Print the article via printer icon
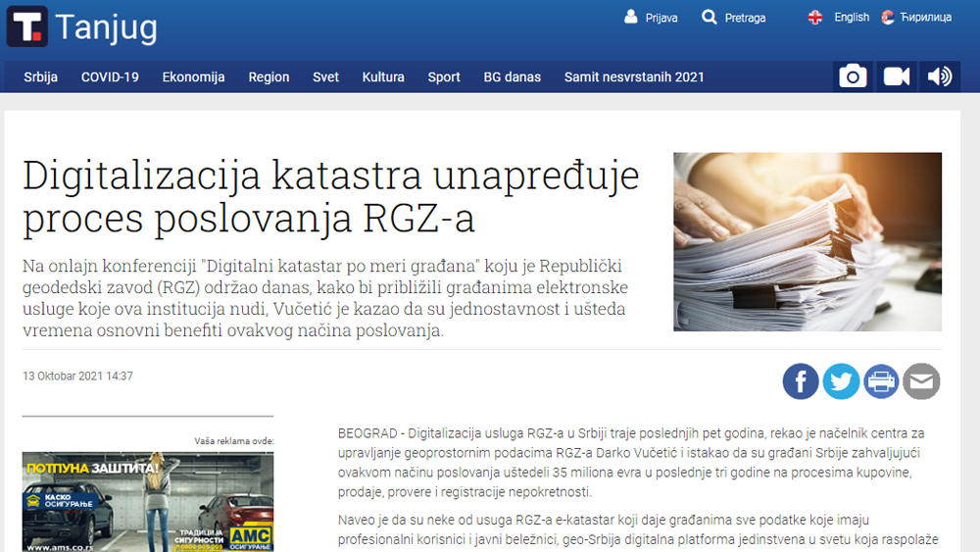The image size is (980, 552). point(881,381)
